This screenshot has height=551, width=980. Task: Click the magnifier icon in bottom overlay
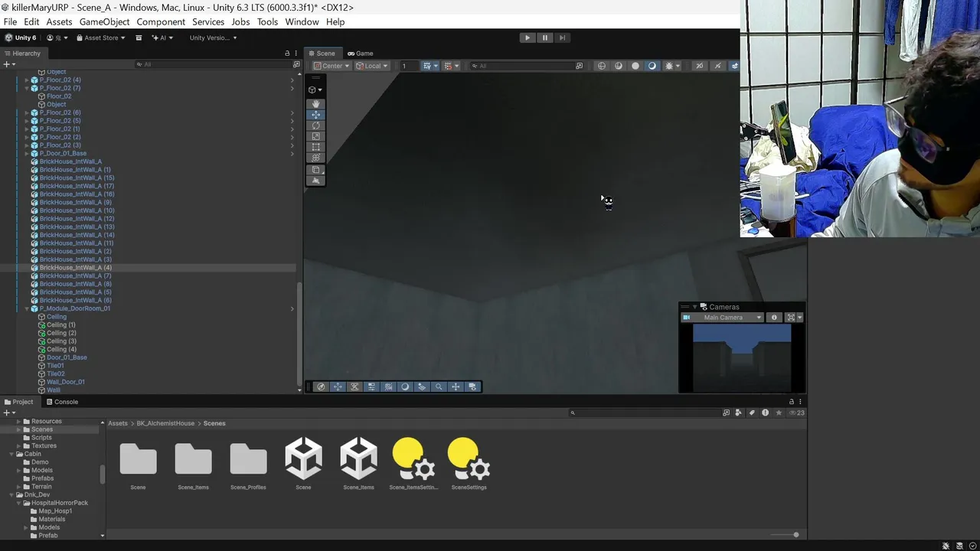(439, 386)
